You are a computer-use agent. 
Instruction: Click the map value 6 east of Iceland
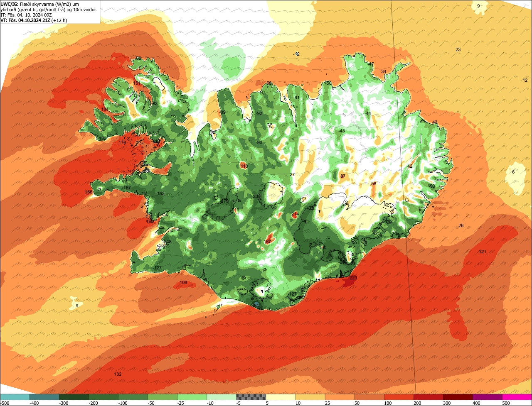point(513,172)
